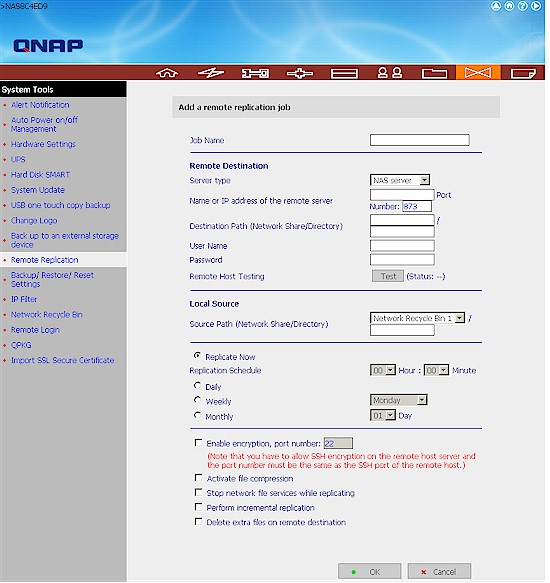
Task: Open the Server type dropdown
Action: pyautogui.click(x=400, y=180)
